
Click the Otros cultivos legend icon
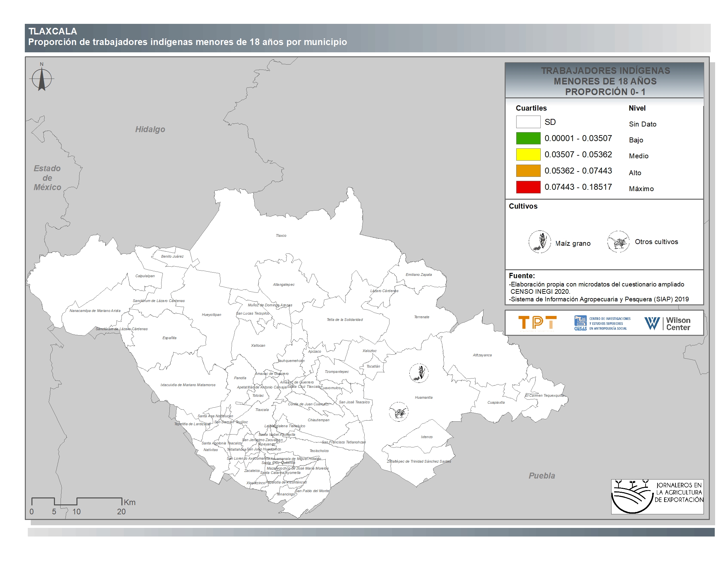[x=618, y=242]
